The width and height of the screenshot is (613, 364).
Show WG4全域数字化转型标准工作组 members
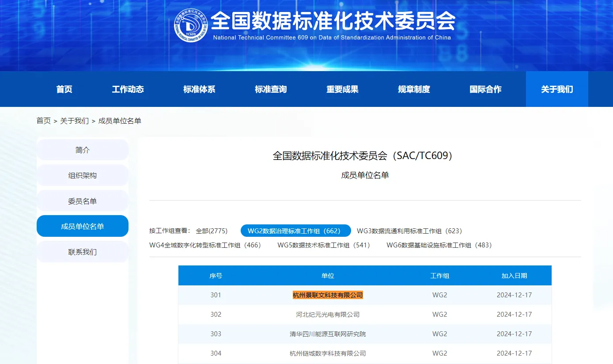[x=205, y=245]
